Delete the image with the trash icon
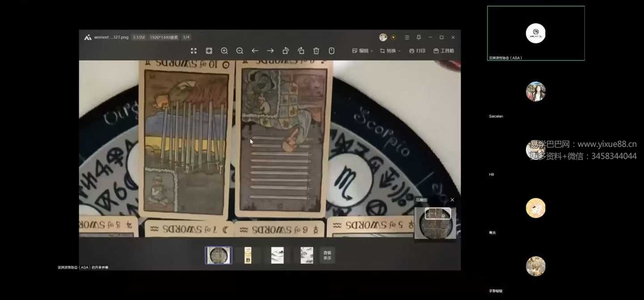This screenshot has width=644, height=300. (x=316, y=51)
